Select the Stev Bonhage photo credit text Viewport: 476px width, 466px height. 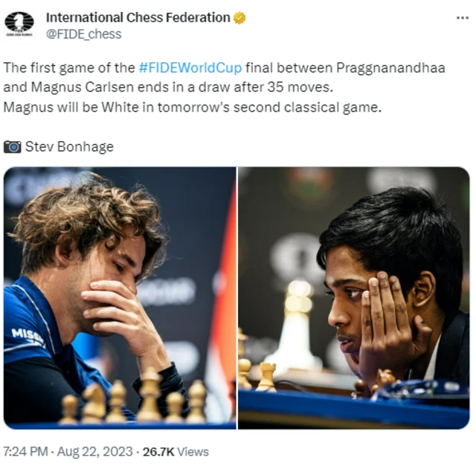(69, 147)
